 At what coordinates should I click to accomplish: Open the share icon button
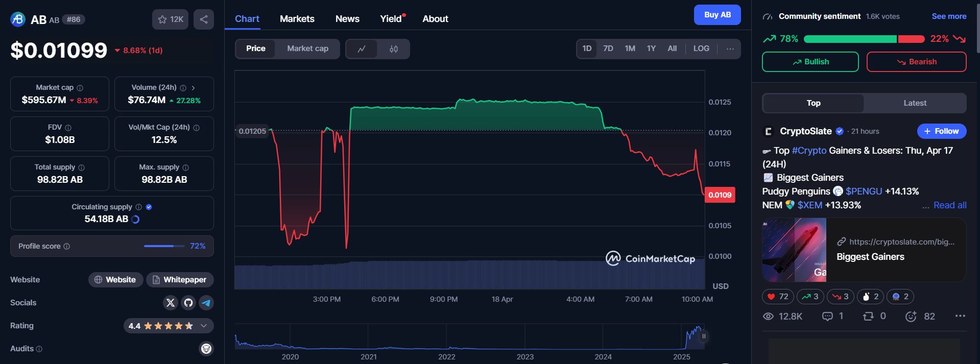[x=204, y=19]
